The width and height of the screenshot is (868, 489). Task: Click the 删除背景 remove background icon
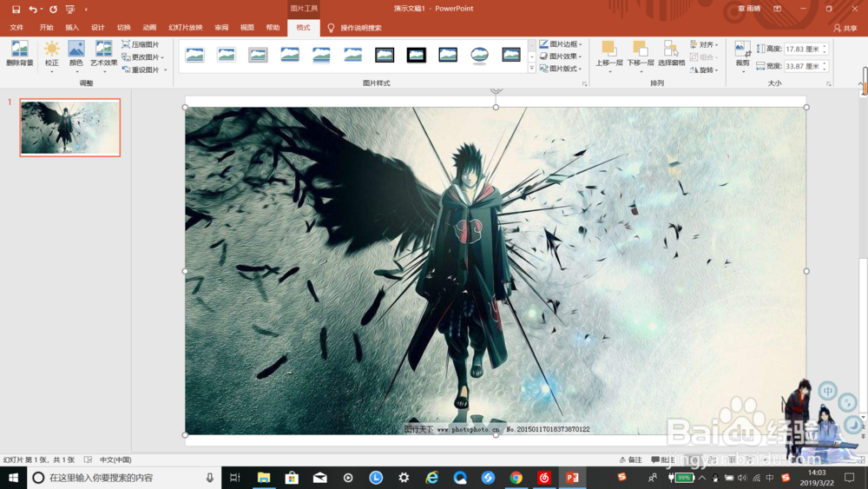pos(19,54)
